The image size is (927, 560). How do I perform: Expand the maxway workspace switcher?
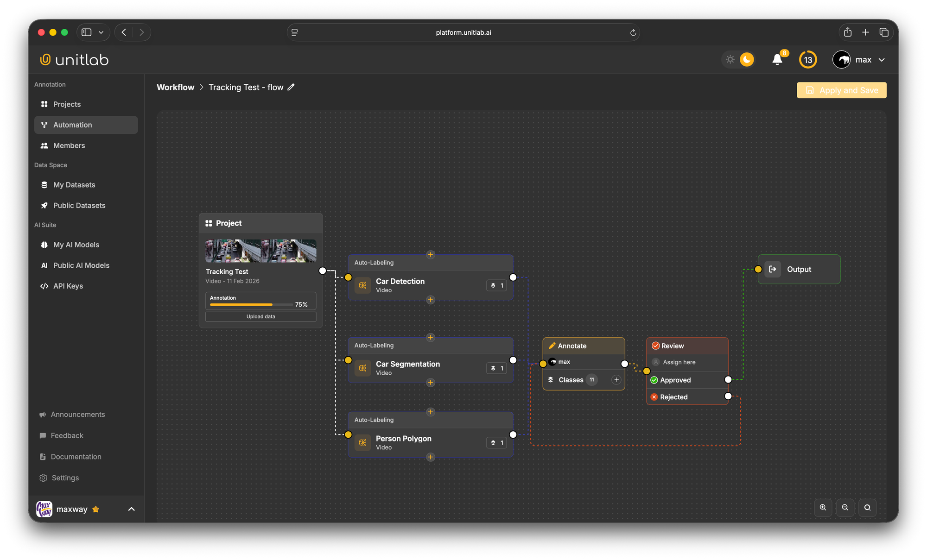[131, 509]
